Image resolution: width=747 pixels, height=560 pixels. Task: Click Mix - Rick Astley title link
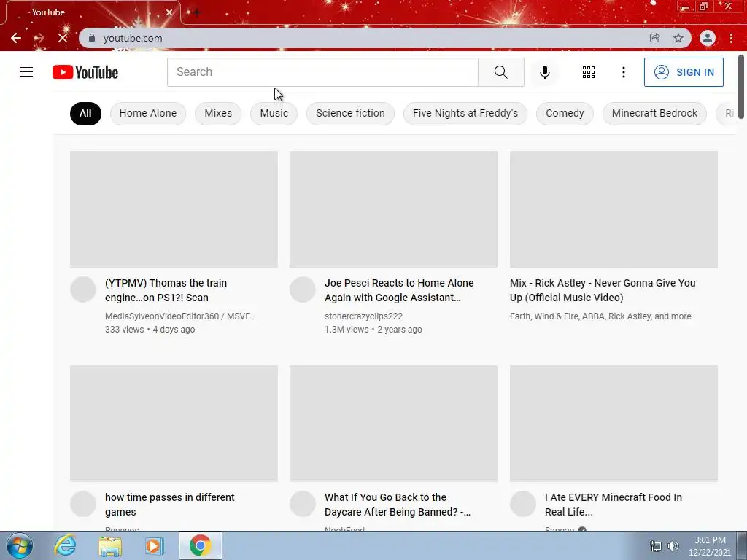click(x=603, y=290)
